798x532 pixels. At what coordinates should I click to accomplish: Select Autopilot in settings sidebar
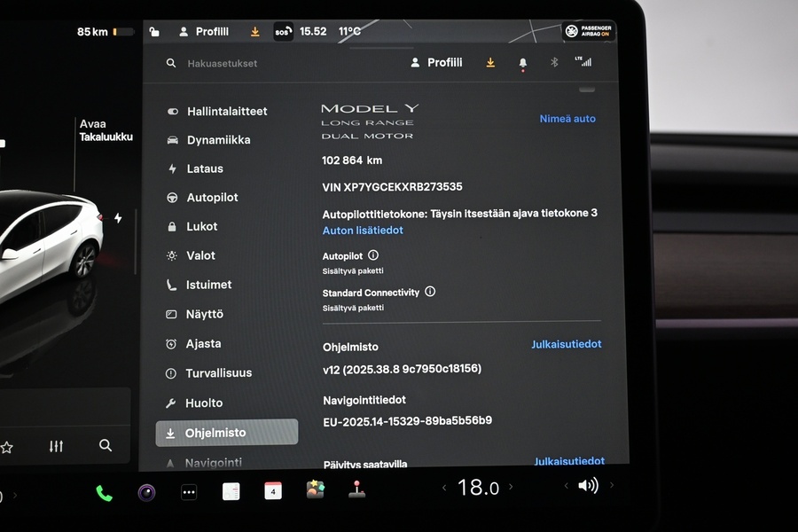click(x=212, y=198)
